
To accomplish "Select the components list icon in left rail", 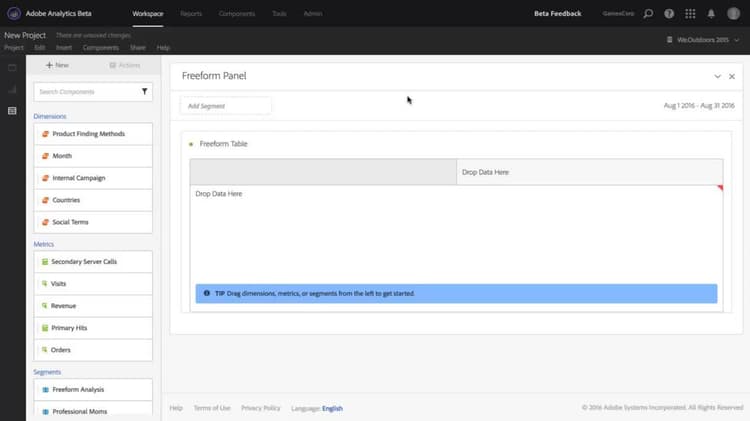I will [x=12, y=111].
